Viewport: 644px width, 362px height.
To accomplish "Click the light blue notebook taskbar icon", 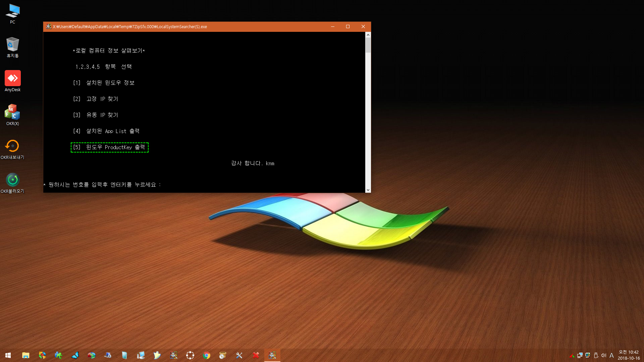I will (124, 355).
